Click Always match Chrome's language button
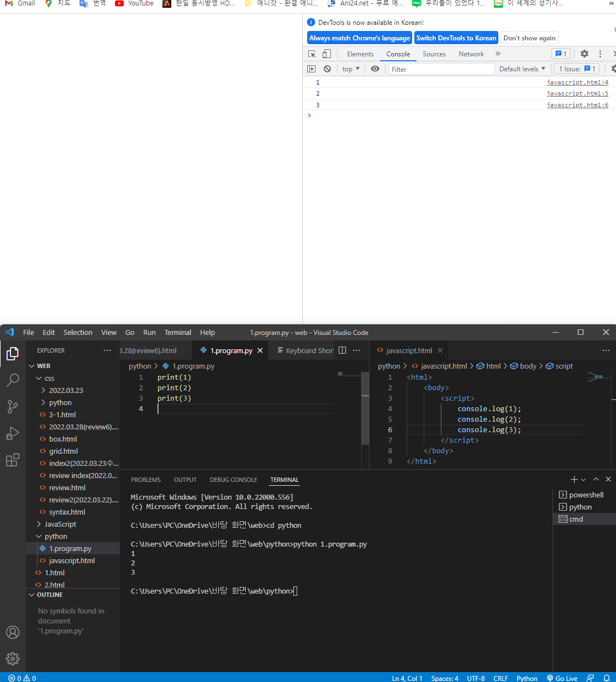Viewport: 616px width, 682px height. [360, 38]
